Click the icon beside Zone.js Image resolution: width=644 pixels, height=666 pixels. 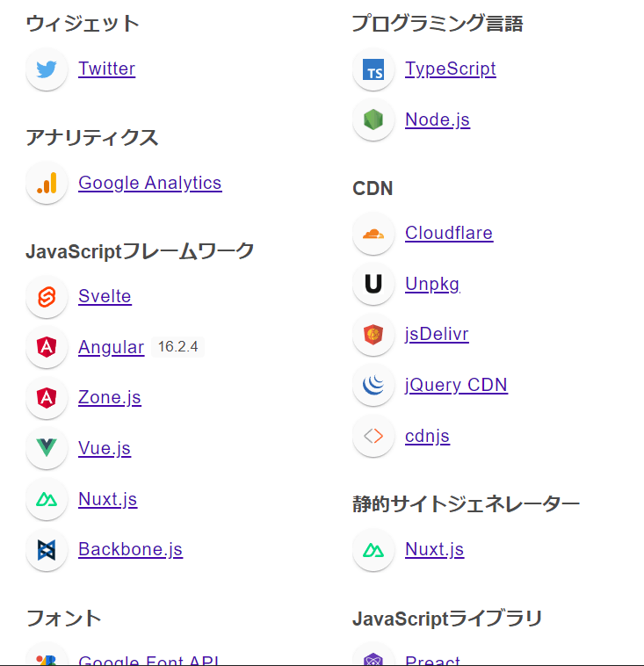47,397
